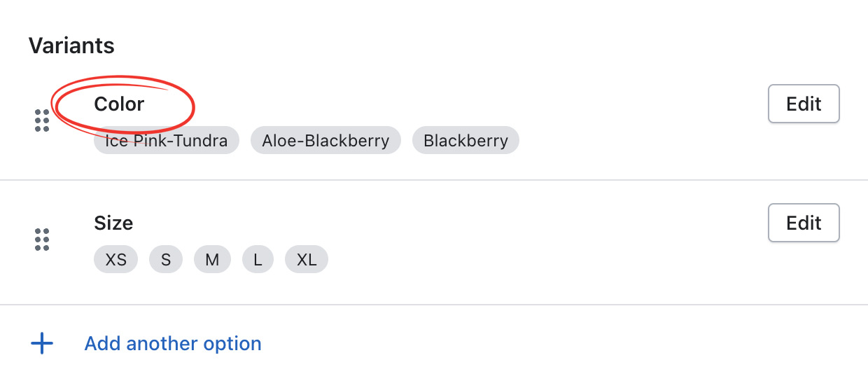Screen dimensions: 868x381
Task: Click the drag handle beside Color option
Action: [x=42, y=120]
